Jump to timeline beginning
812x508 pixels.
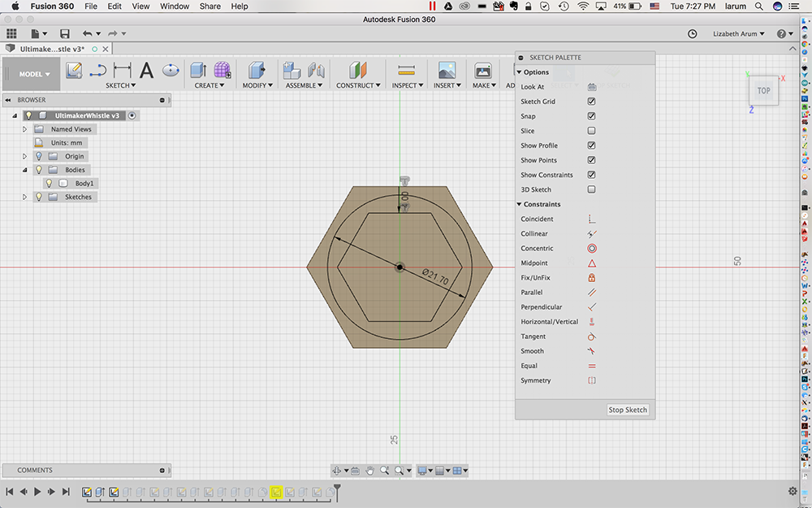[9, 492]
